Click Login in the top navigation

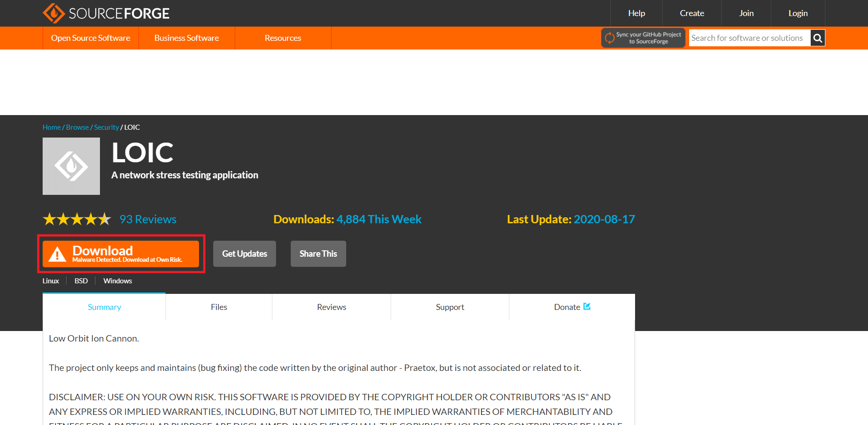tap(798, 13)
